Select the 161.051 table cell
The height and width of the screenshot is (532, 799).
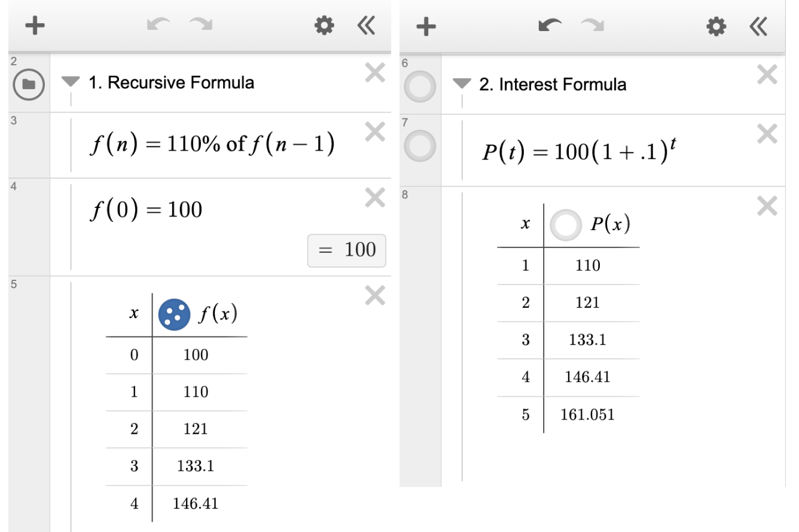click(587, 414)
